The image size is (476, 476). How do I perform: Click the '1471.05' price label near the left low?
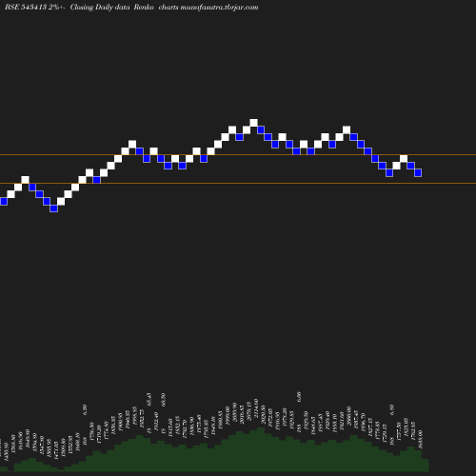click(56, 449)
